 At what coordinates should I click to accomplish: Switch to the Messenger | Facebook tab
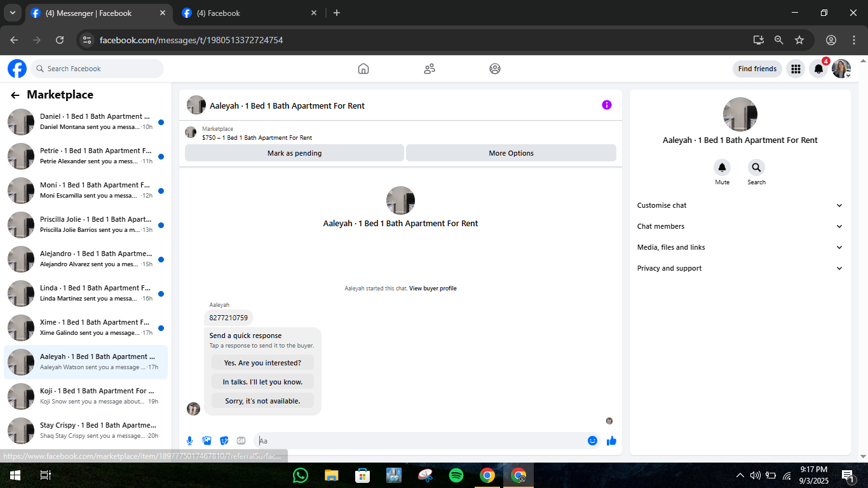98,13
